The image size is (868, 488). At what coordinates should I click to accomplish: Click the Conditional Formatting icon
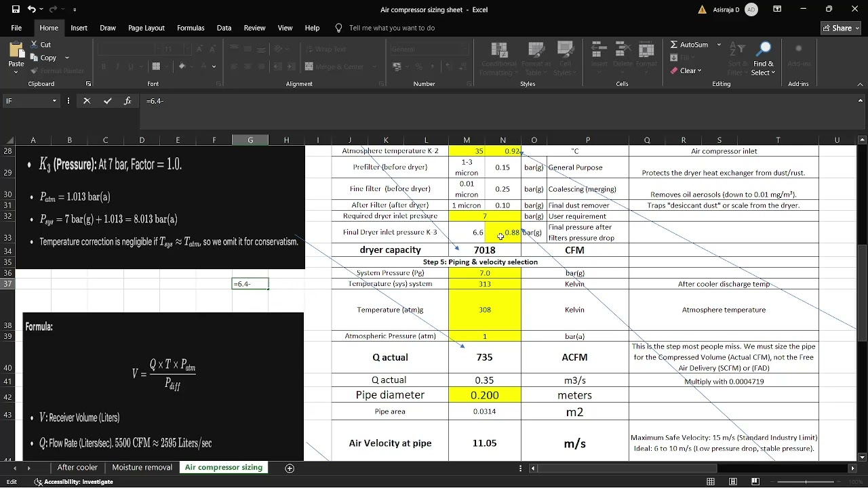point(498,49)
